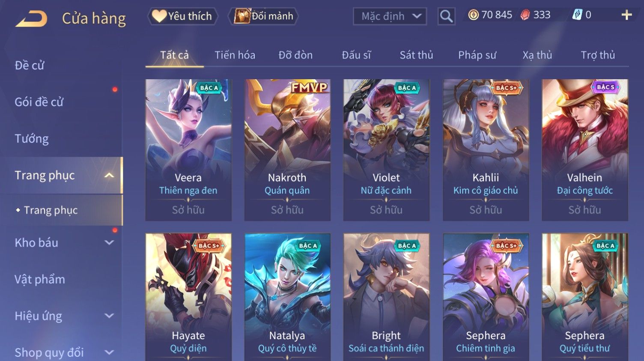The width and height of the screenshot is (644, 361).
Task: Choose Kahlii Kim cô giáo chủ skin
Action: click(x=486, y=150)
